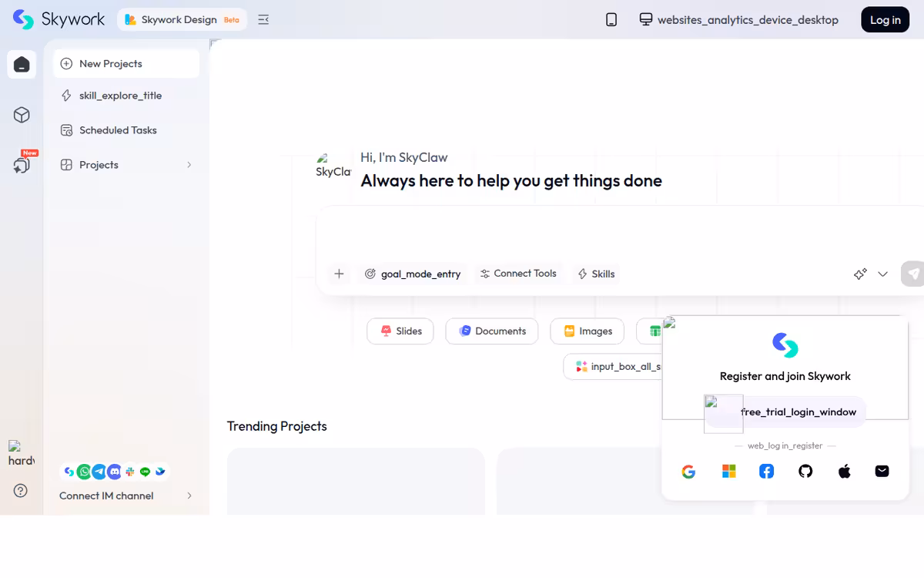924x578 pixels.
Task: Open the help question mark icon
Action: (x=21, y=490)
